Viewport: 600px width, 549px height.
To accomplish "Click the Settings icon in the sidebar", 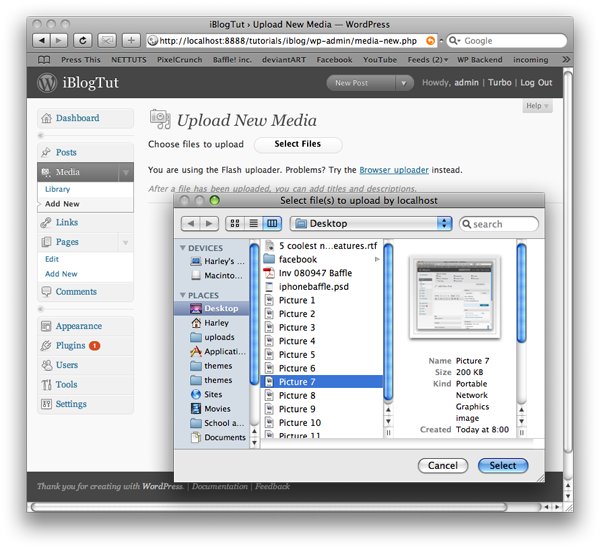I will point(46,404).
